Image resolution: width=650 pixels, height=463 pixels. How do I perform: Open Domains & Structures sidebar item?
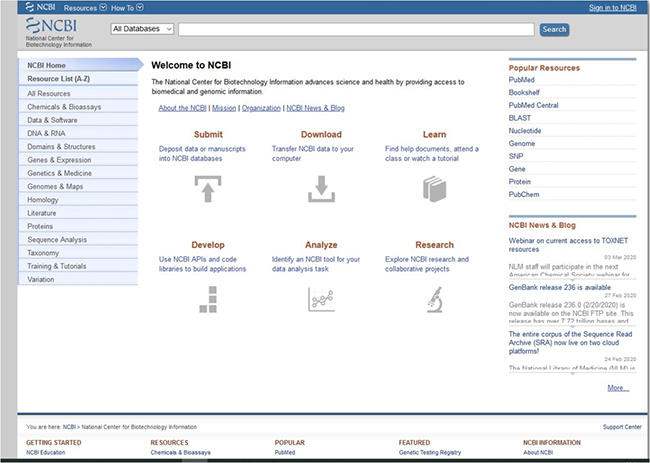78,146
